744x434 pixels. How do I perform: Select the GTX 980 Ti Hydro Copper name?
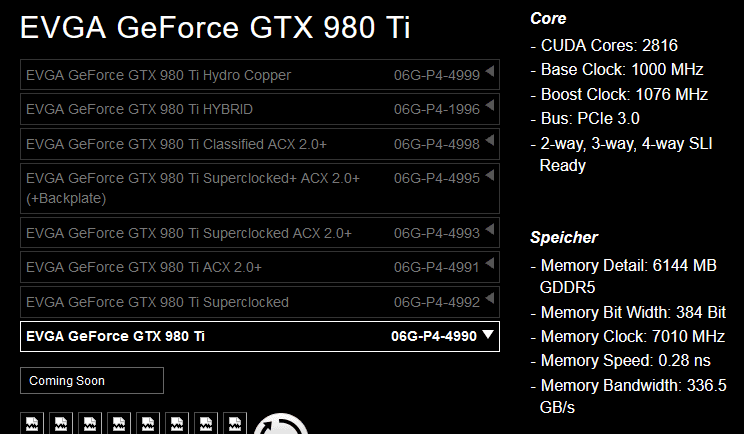pos(158,75)
